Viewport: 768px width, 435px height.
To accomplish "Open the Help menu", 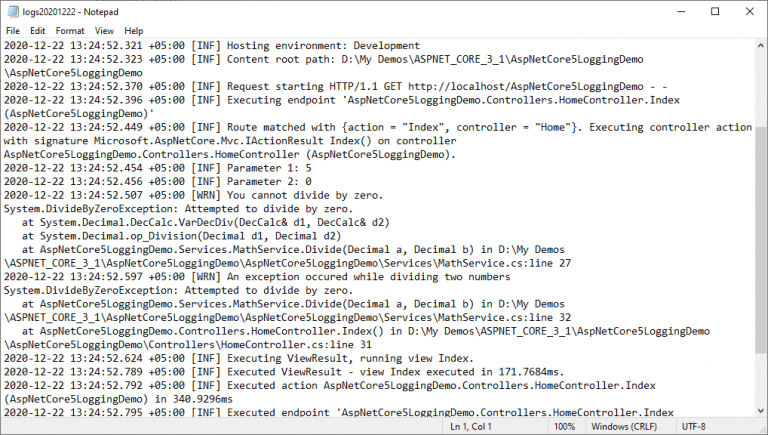I will click(x=134, y=31).
